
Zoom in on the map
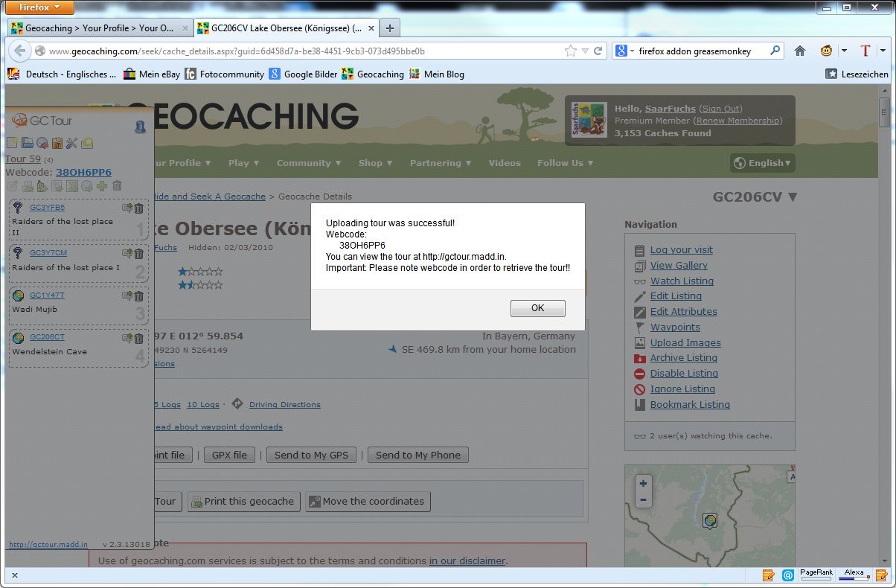[x=643, y=482]
